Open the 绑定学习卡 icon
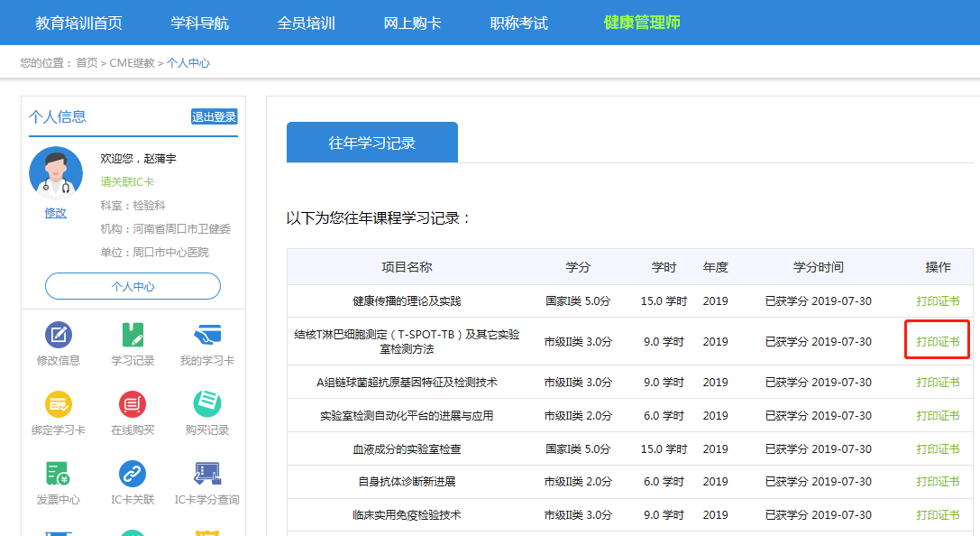Screen dimensions: 980x536 pyautogui.click(x=58, y=404)
